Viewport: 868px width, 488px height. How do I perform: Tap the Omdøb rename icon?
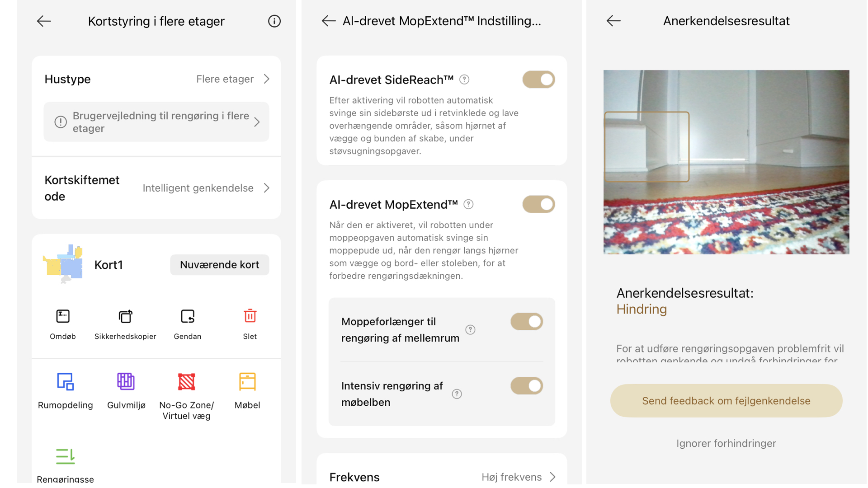point(63,316)
